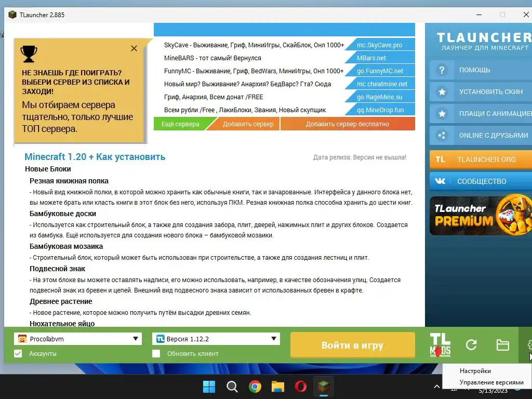Click star icon next to Установить скин

[x=442, y=92]
